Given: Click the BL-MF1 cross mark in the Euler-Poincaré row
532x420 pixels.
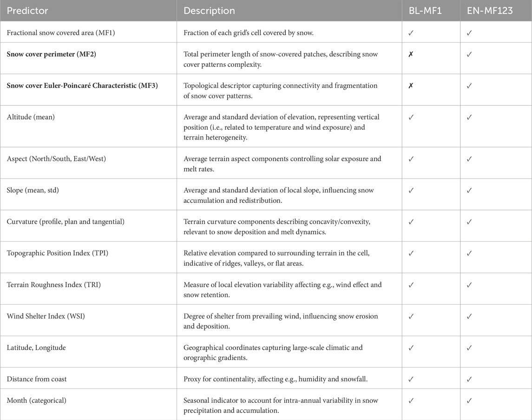Looking at the screenshot, I should point(411,86).
